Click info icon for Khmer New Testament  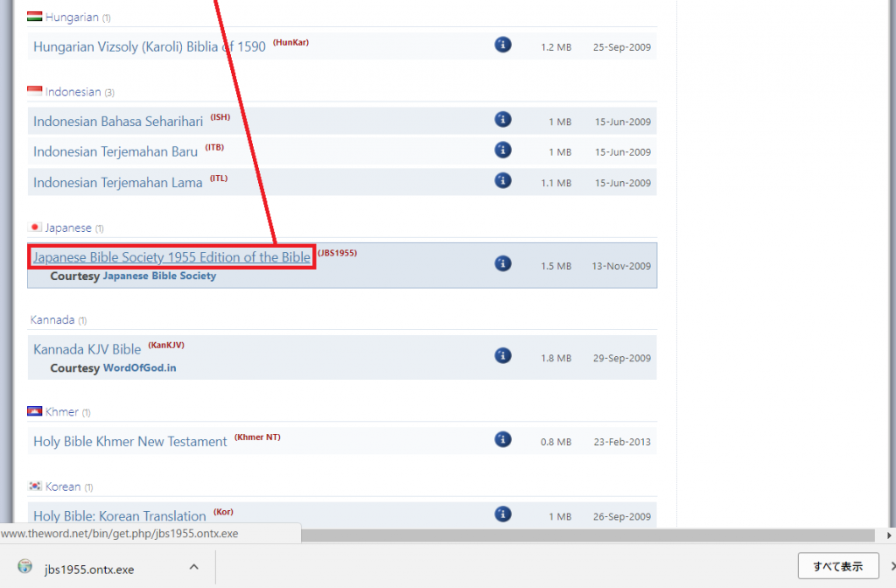[x=503, y=439]
